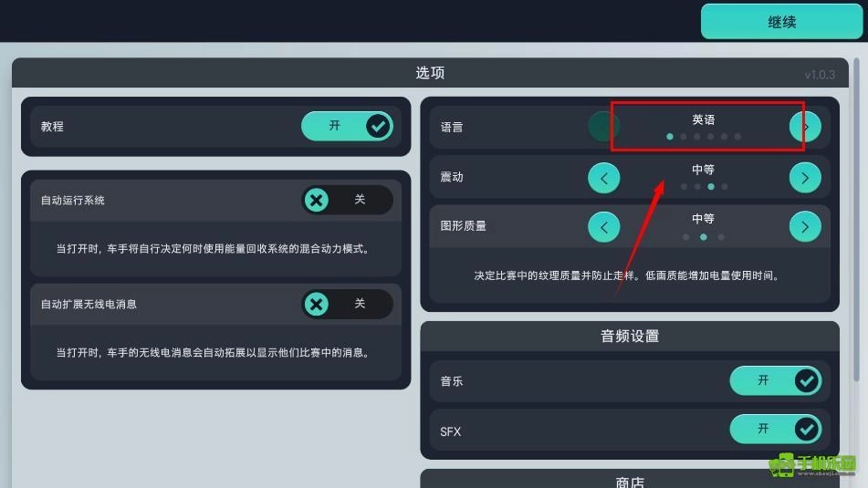The width and height of the screenshot is (868, 488).
Task: Select the first dot under 英语 language
Action: coord(670,136)
